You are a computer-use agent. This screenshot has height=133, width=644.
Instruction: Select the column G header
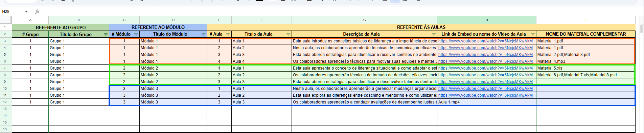tap(364, 20)
